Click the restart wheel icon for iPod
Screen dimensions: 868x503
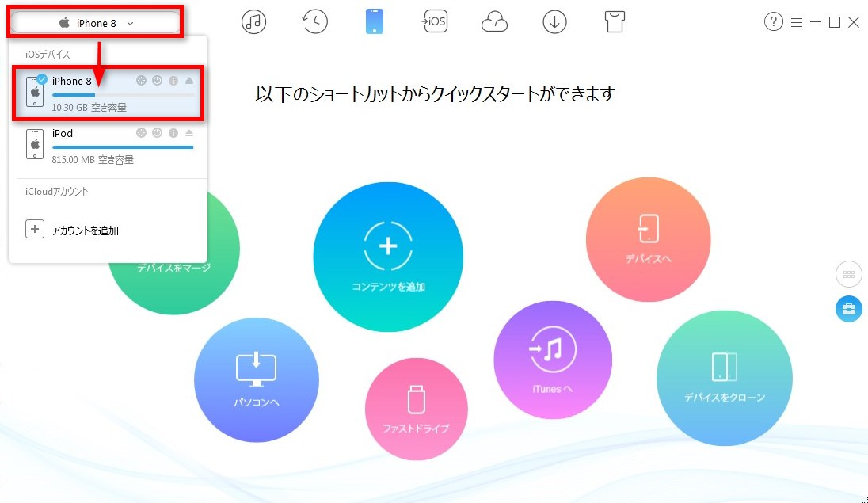(141, 133)
